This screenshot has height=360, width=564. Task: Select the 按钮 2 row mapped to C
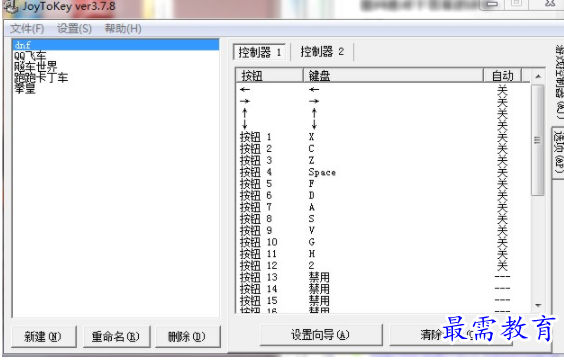pyautogui.click(x=383, y=148)
